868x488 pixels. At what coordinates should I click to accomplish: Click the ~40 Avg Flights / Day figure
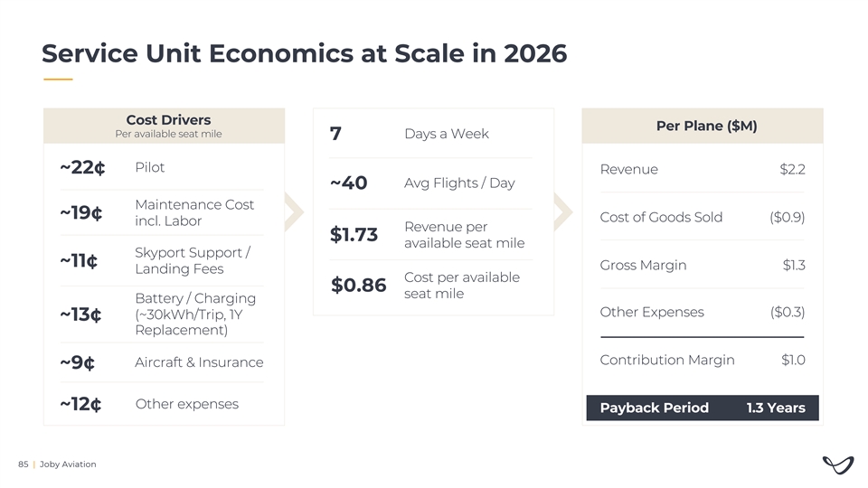[348, 183]
